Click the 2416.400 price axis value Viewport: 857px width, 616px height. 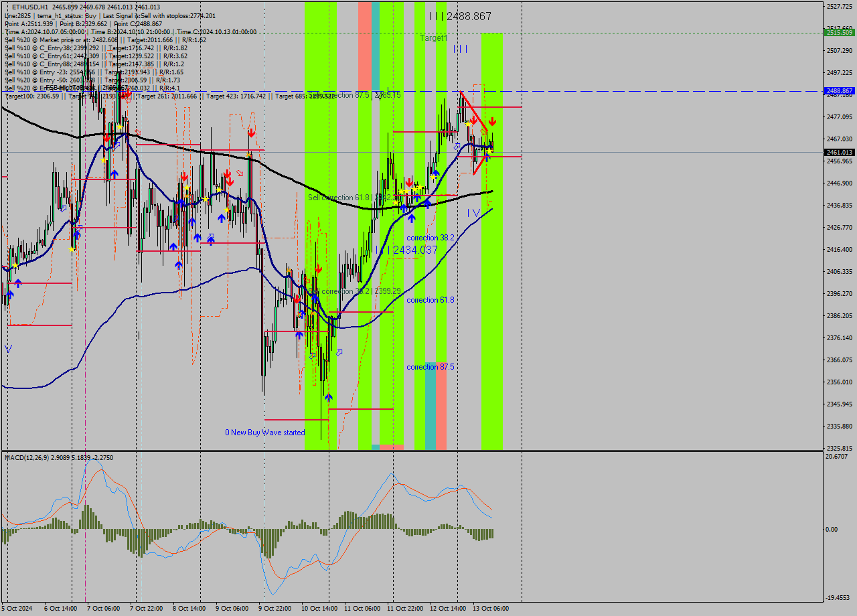point(840,249)
